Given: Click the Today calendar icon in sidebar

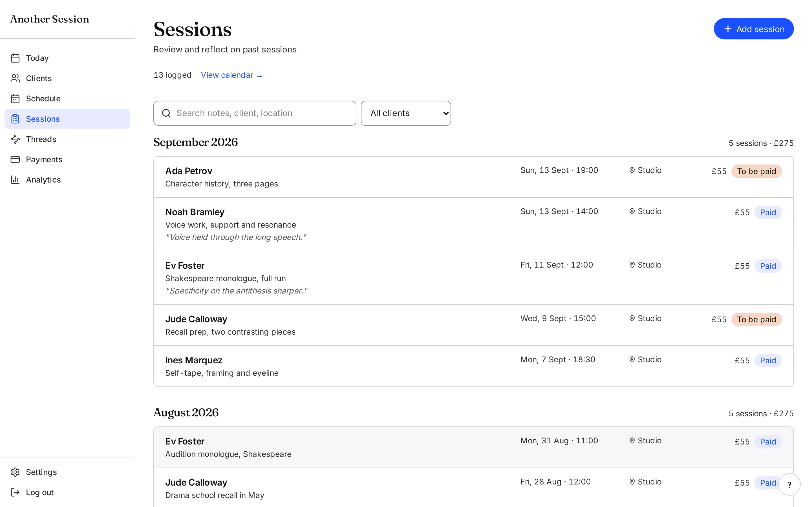Looking at the screenshot, I should (15, 58).
